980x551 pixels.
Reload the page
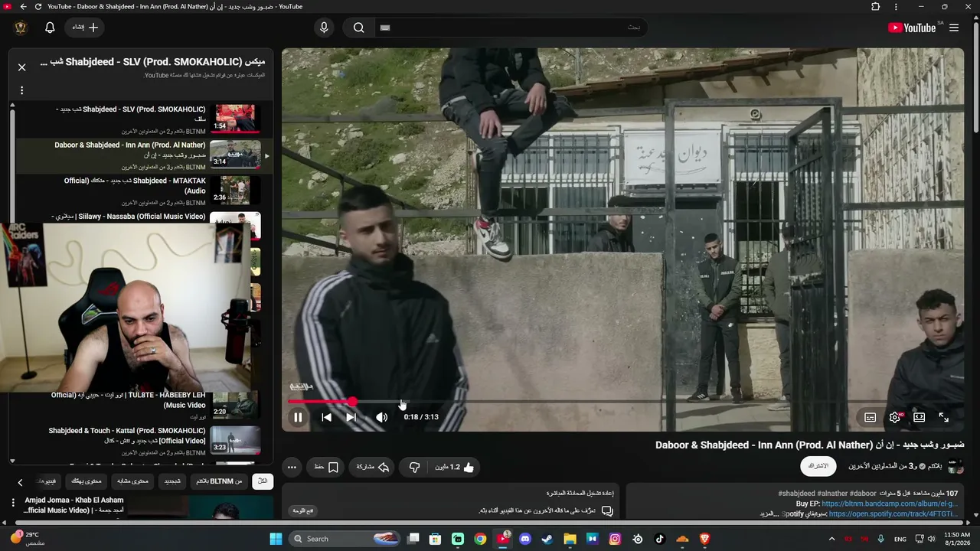pos(39,7)
